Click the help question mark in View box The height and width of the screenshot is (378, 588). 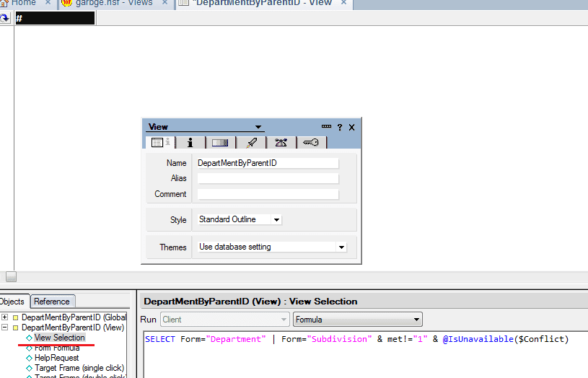[340, 127]
